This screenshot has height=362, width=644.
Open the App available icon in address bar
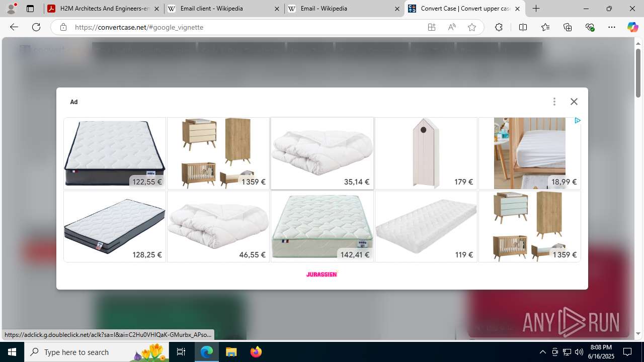[432, 27]
